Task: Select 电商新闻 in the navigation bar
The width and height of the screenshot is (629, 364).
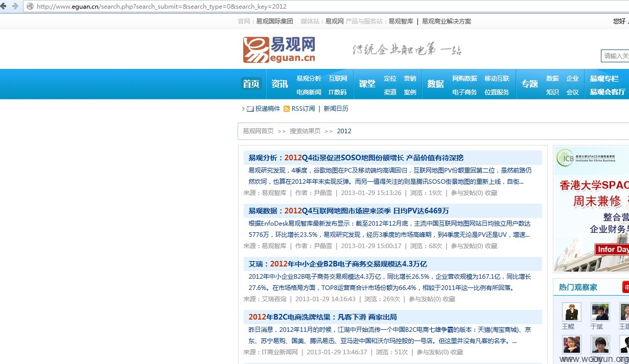Action: click(x=309, y=92)
